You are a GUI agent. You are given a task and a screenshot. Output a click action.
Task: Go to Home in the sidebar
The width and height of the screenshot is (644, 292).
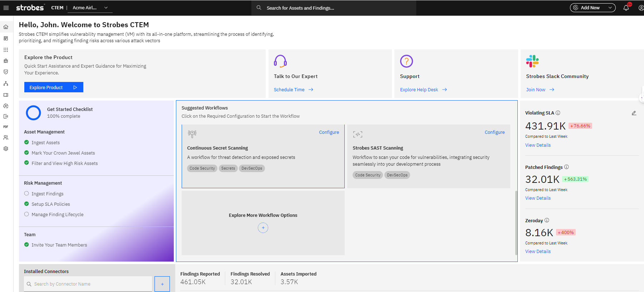tap(6, 27)
